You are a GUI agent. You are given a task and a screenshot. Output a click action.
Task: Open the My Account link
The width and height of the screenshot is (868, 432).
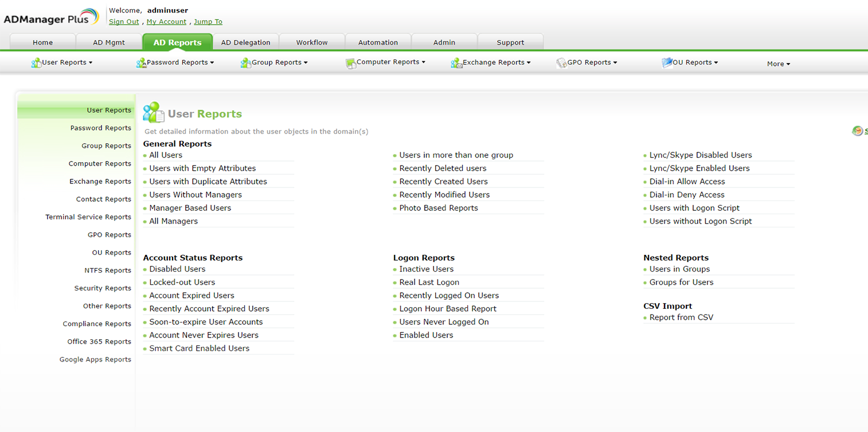point(166,22)
